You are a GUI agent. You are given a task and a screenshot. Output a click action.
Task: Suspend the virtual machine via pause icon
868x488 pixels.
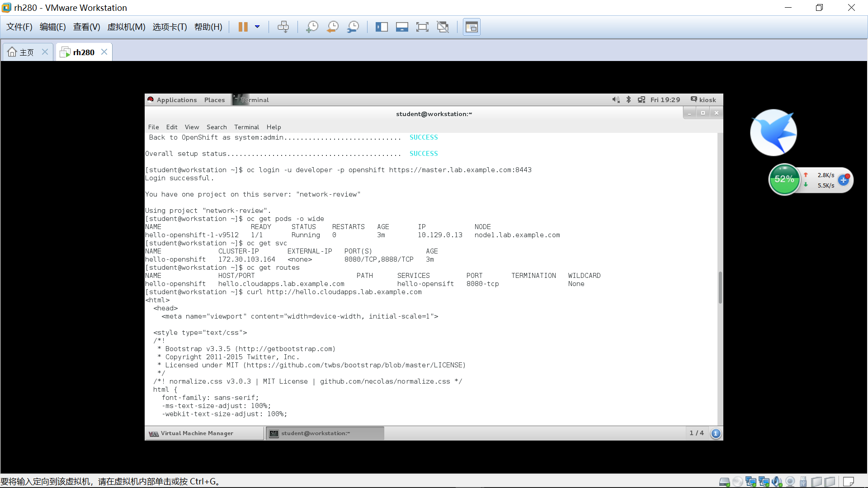(243, 27)
